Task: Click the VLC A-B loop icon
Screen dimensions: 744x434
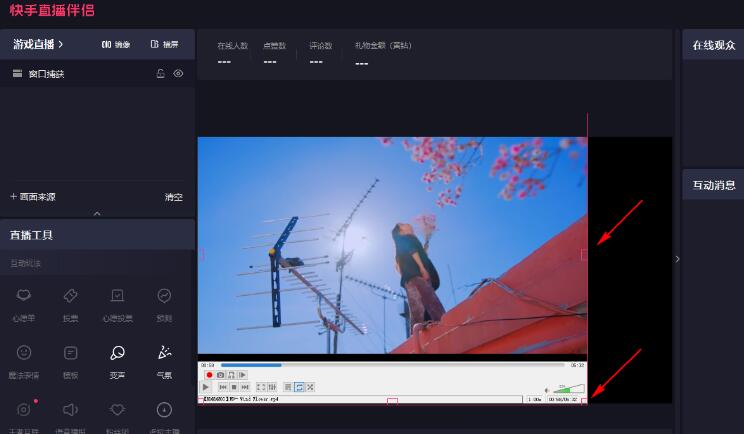Action: pyautogui.click(x=231, y=375)
